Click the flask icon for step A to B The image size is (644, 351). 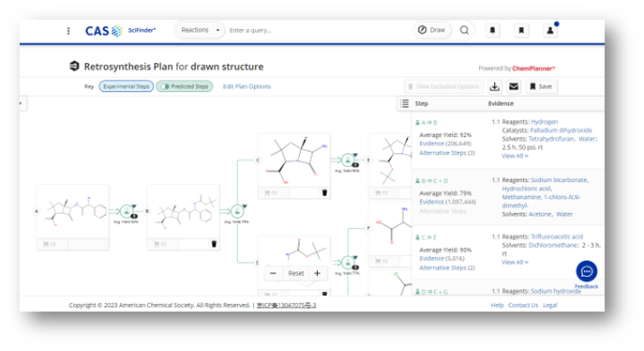point(127,211)
